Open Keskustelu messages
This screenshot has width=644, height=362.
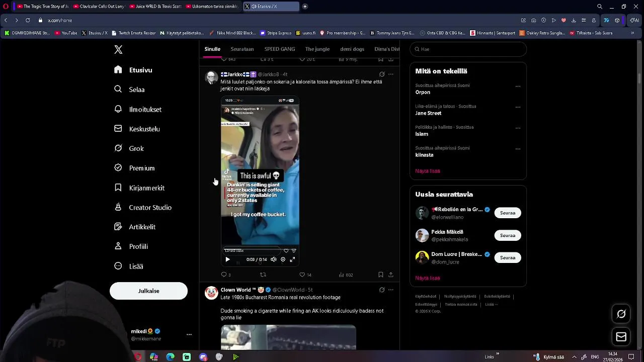pyautogui.click(x=137, y=129)
